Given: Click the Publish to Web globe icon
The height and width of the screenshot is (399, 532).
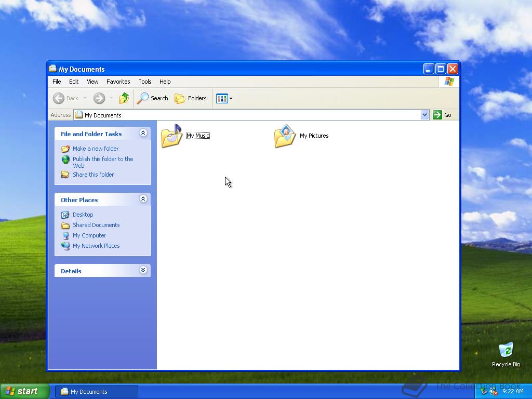Looking at the screenshot, I should click(x=65, y=159).
